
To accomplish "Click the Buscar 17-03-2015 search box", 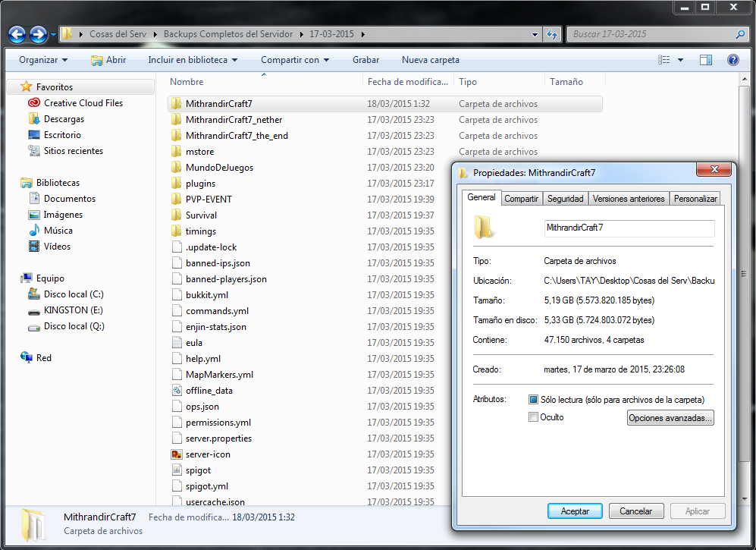I will [x=652, y=34].
